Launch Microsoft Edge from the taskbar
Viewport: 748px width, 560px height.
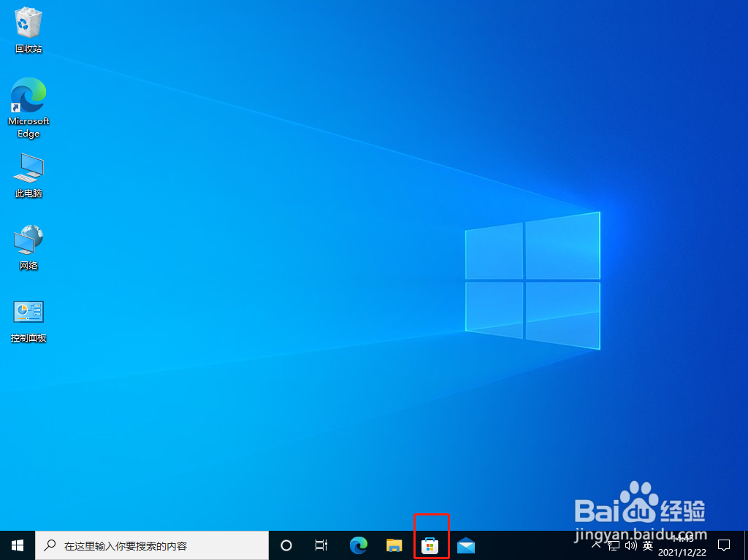(358, 545)
